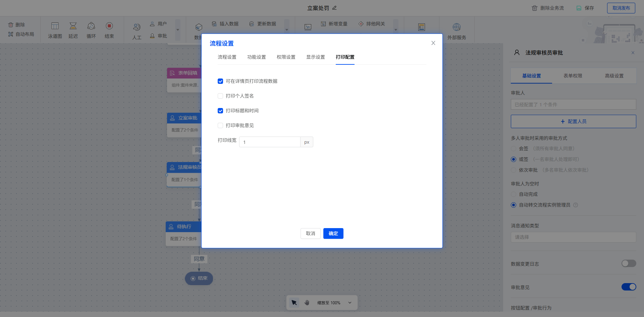644x317 pixels.
Task: Check the print approval comments option
Action: click(220, 125)
